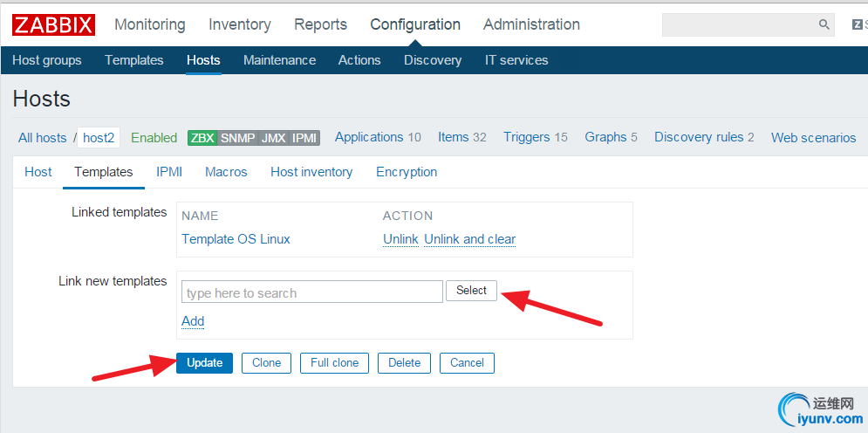Click the ZABBIX logo
Image resolution: width=868 pixels, height=433 pixels.
tap(53, 24)
